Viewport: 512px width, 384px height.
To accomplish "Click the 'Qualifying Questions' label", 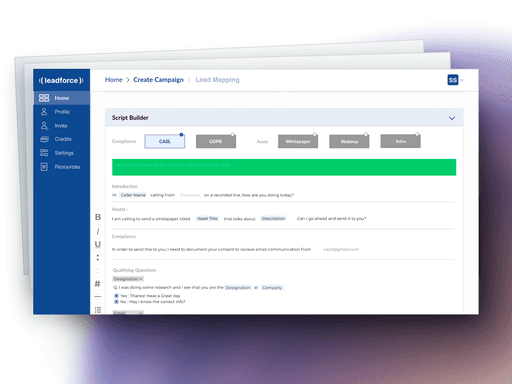I will pyautogui.click(x=134, y=270).
